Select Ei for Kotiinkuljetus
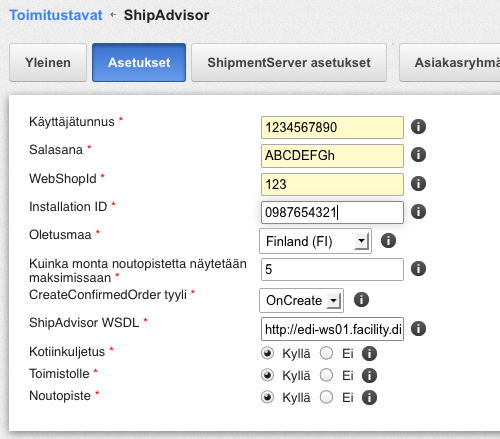Image resolution: width=500 pixels, height=439 pixels. [x=326, y=353]
